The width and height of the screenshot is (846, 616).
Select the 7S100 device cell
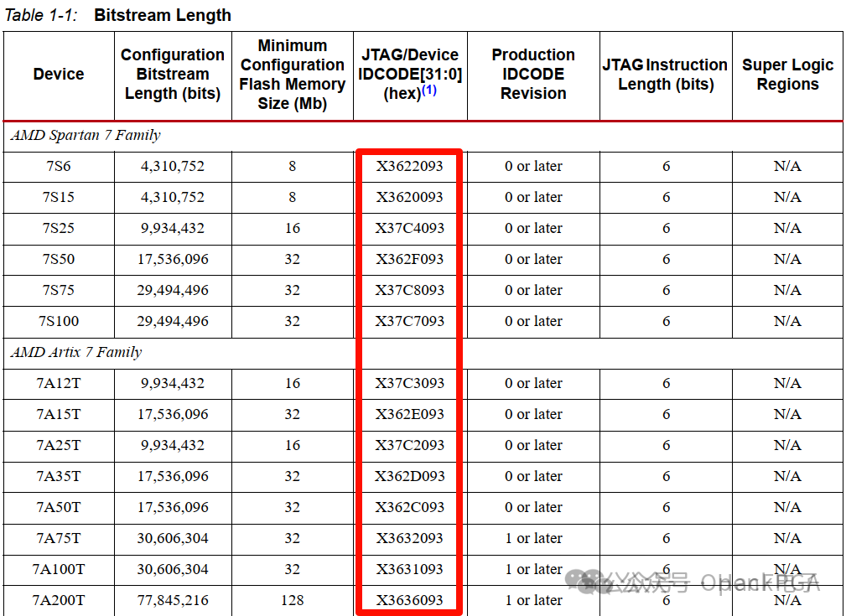coord(58,321)
